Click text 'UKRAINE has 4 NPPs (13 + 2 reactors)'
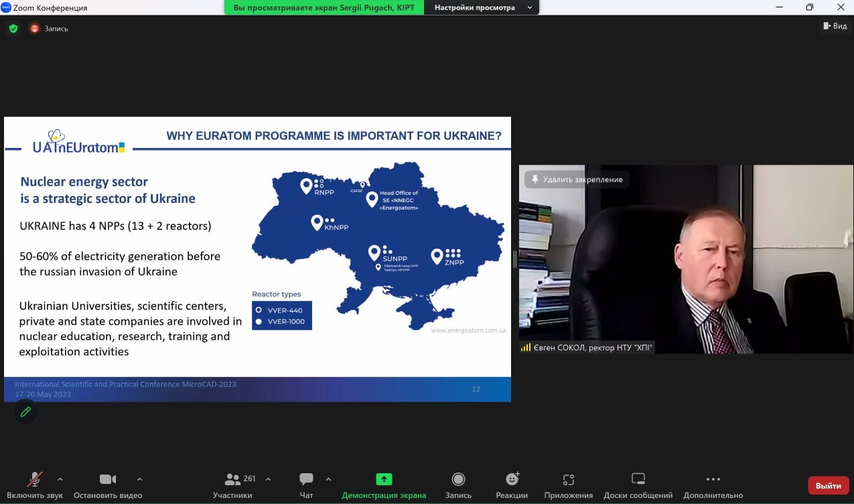This screenshot has height=504, width=854. pos(115,226)
